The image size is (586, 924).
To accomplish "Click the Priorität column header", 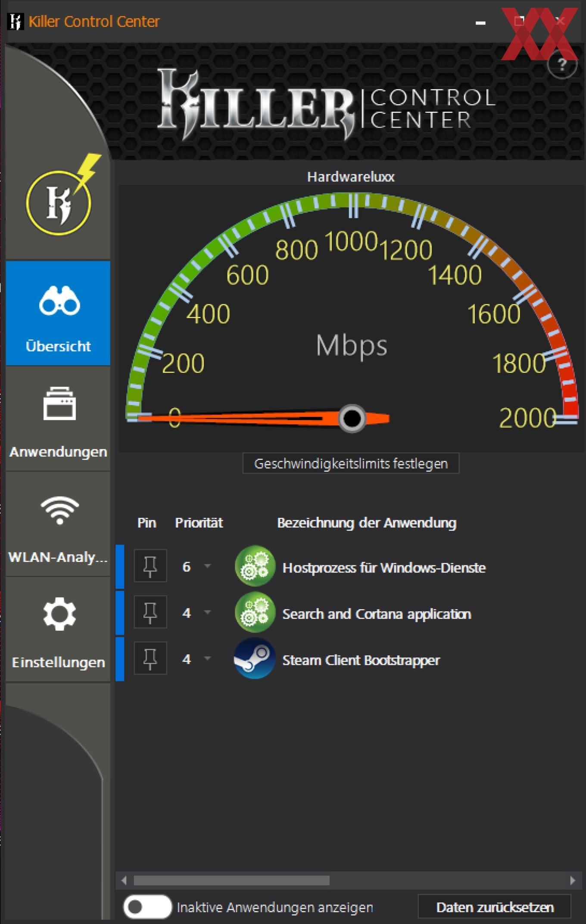I will pos(199,523).
